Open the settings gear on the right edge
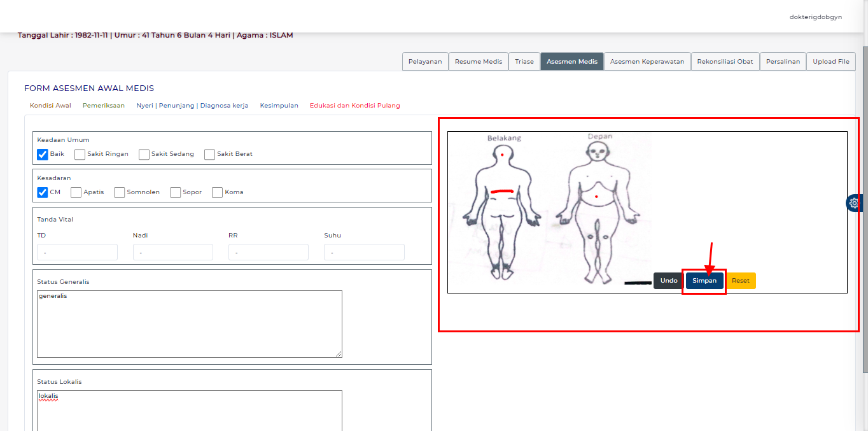This screenshot has height=431, width=868. click(853, 202)
